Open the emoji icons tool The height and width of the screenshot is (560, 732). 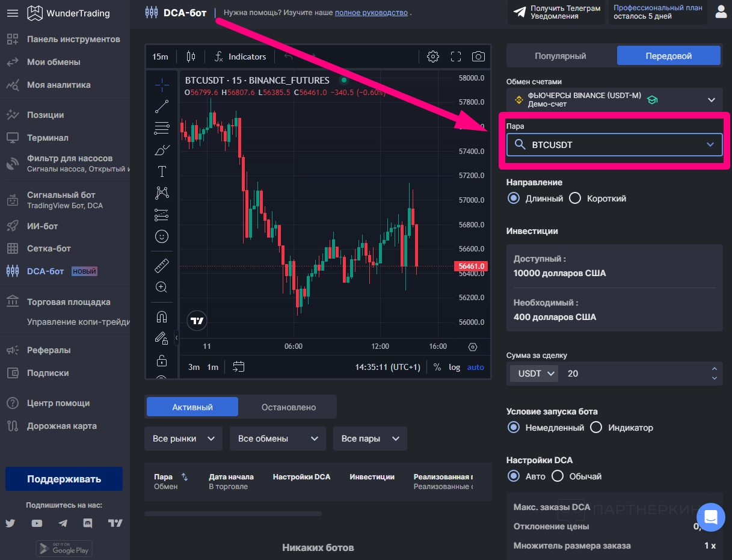162,236
